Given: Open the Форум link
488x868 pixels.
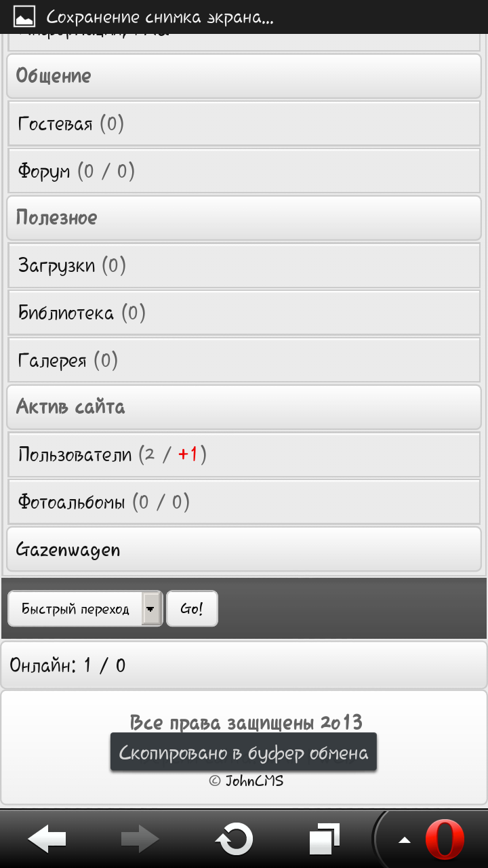Looking at the screenshot, I should (44, 172).
